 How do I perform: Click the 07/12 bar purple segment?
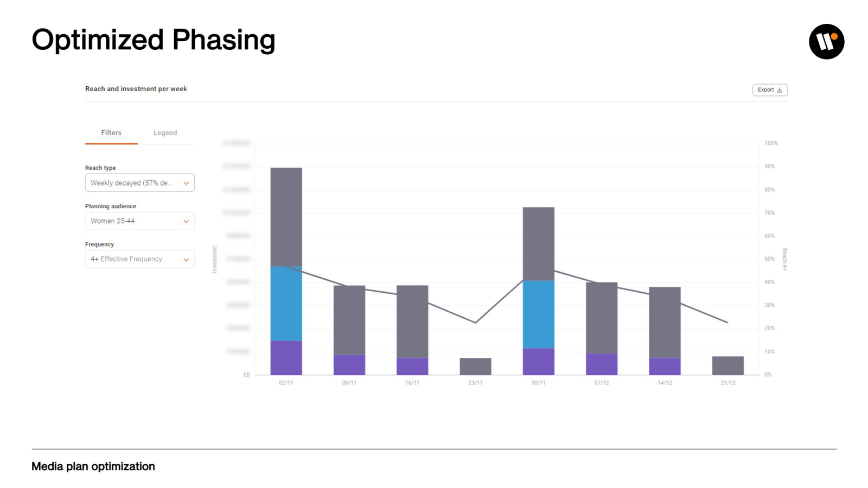(x=601, y=364)
